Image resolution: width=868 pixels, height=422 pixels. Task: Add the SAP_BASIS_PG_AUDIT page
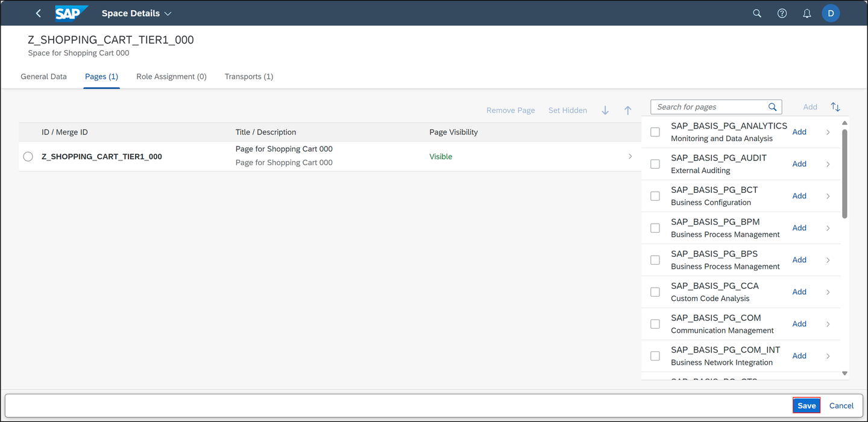799,164
